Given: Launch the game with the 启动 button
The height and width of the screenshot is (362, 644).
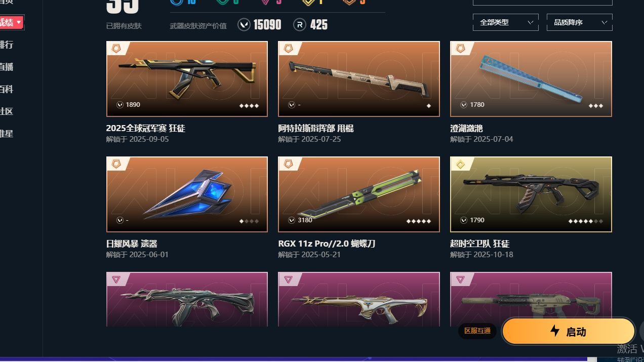Looking at the screenshot, I should point(568,332).
